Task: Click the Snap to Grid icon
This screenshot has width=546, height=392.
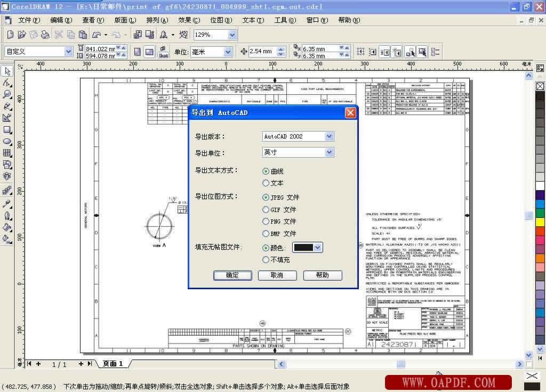Action: (360, 52)
